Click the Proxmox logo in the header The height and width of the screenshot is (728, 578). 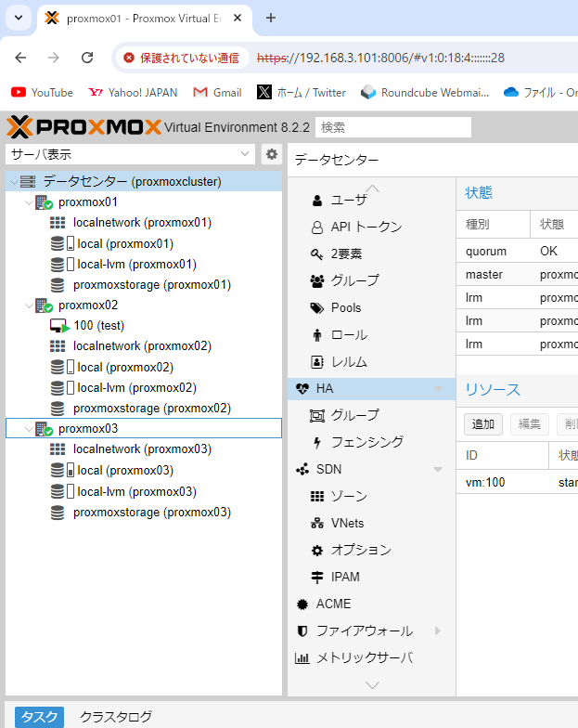tap(83, 126)
